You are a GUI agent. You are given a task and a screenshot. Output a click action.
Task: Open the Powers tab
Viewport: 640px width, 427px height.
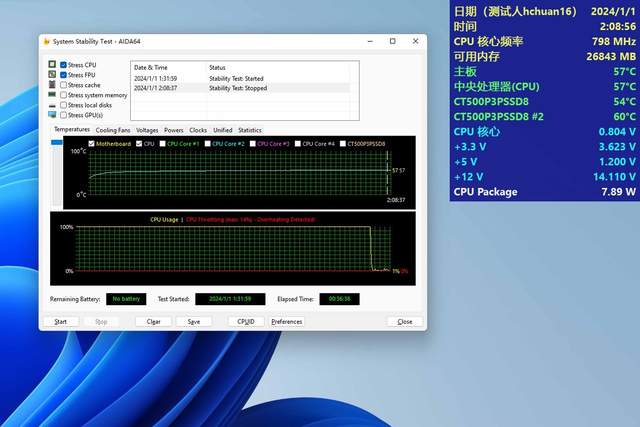173,130
